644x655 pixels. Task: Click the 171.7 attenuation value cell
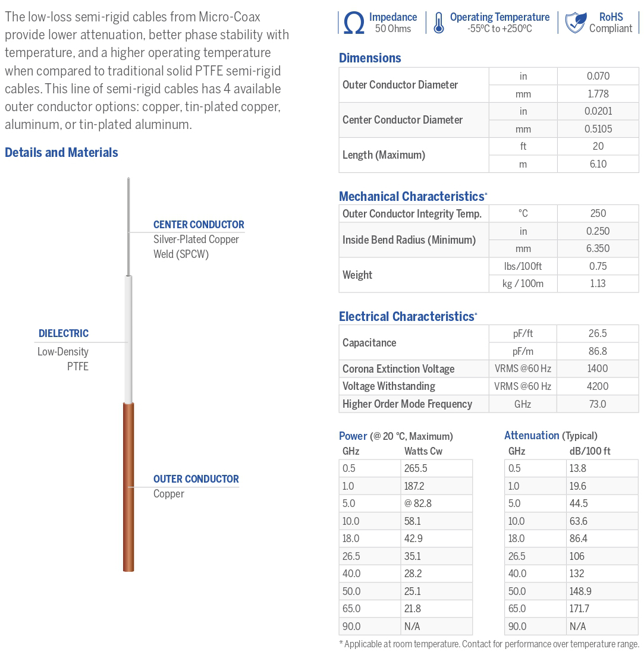[x=579, y=609]
